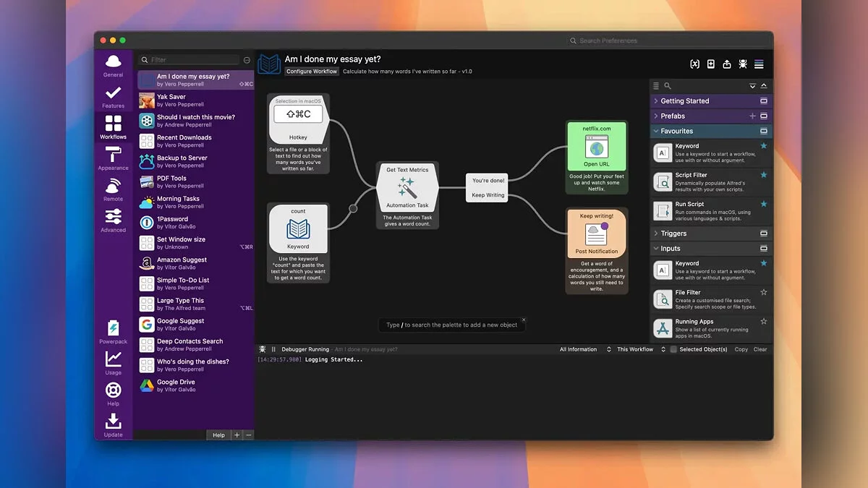Click the Help button below workflow list
This screenshot has height=488, width=868.
[218, 435]
